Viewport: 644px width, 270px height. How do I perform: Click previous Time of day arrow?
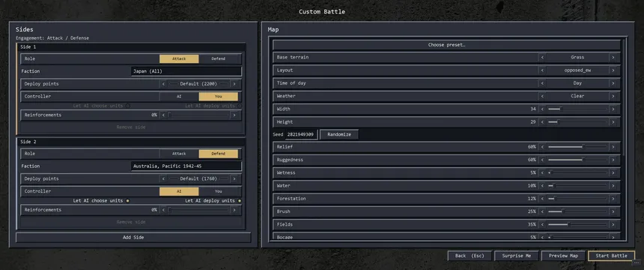coord(542,83)
